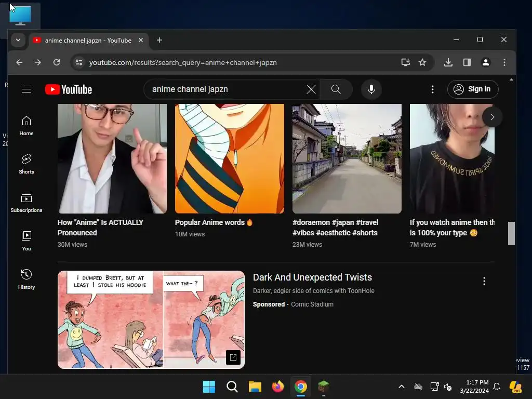Show hidden system tray icons
Image resolution: width=532 pixels, height=399 pixels.
402,387
